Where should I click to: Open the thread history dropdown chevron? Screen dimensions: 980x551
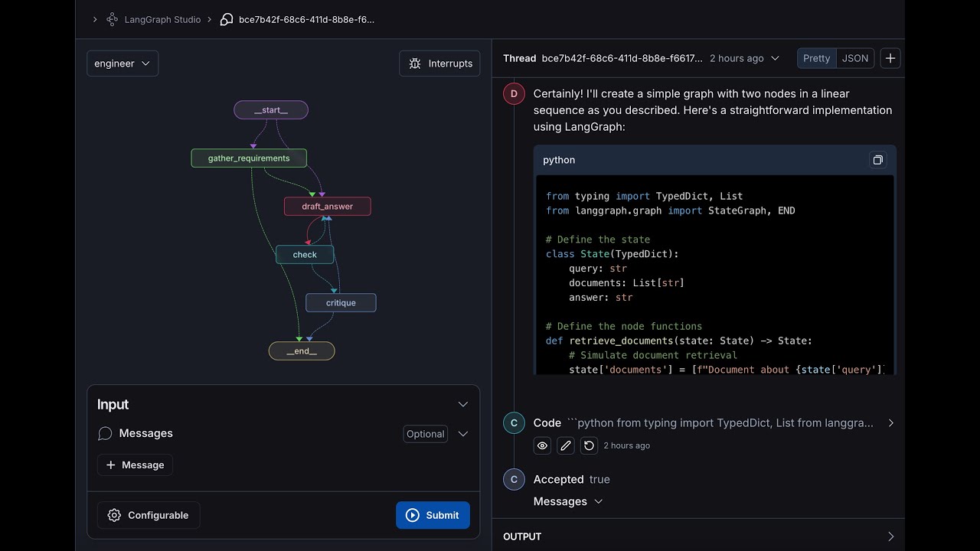click(x=775, y=58)
